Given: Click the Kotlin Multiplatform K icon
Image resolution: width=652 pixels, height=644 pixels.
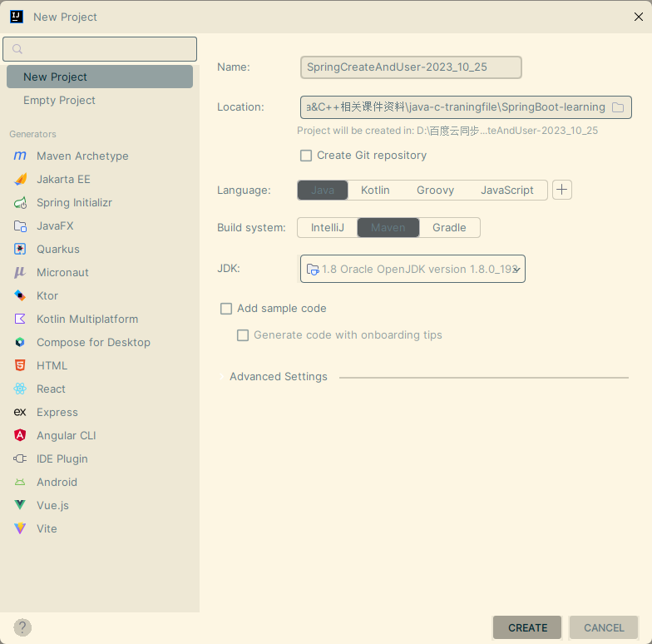Looking at the screenshot, I should [20, 320].
